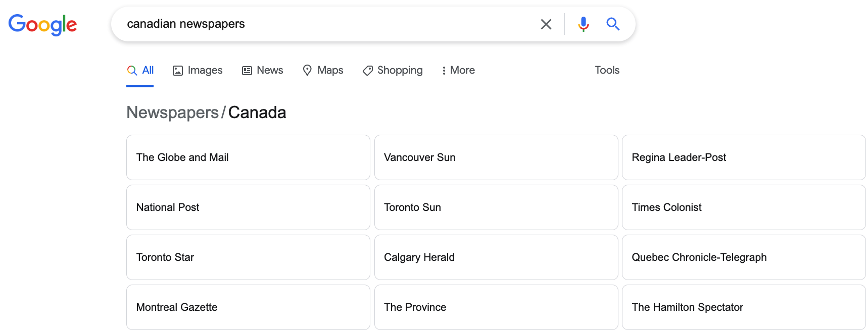Choose the Calgary Herald card
This screenshot has width=868, height=332.
tap(496, 257)
